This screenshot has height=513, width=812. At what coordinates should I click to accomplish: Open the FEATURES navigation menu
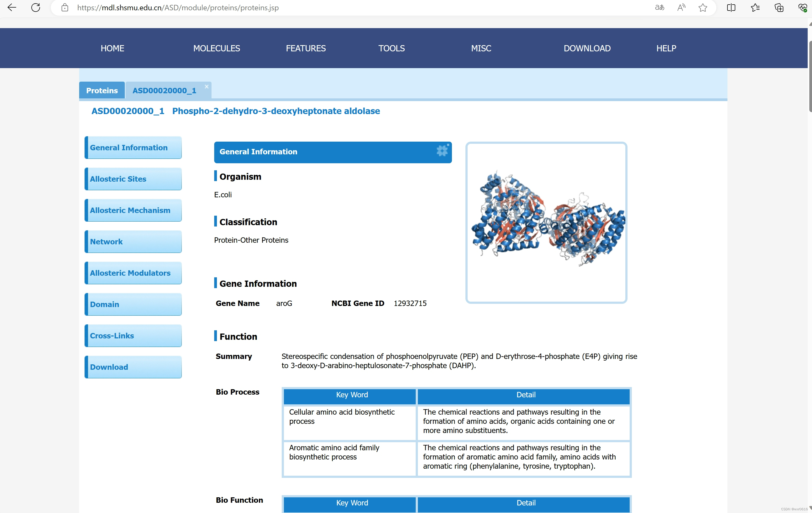(x=306, y=48)
